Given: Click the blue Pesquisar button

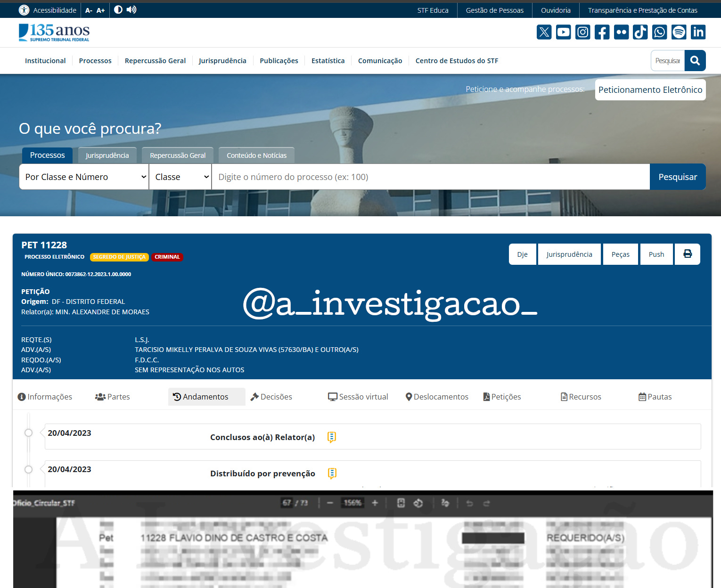Looking at the screenshot, I should 678,177.
